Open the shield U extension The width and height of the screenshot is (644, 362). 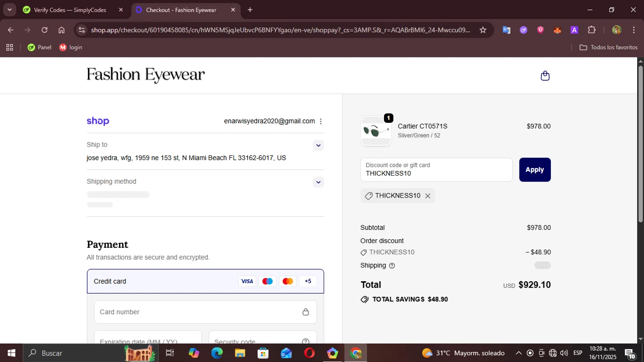click(540, 30)
